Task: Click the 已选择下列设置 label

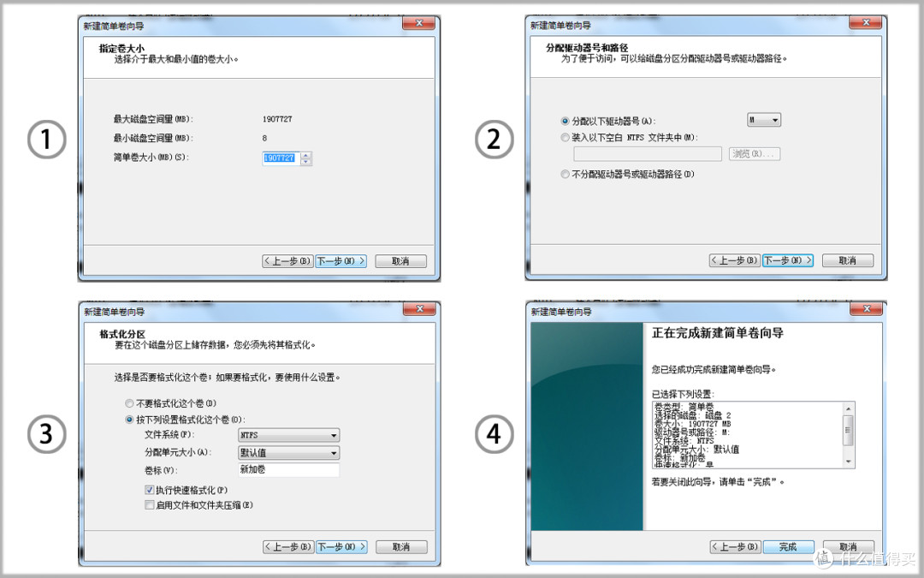Action: pos(683,393)
